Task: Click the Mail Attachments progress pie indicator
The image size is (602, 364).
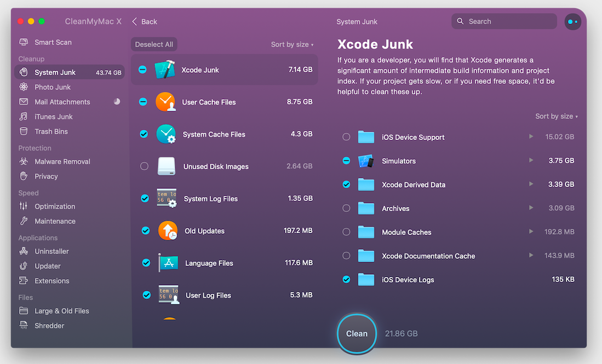Action: (x=117, y=102)
